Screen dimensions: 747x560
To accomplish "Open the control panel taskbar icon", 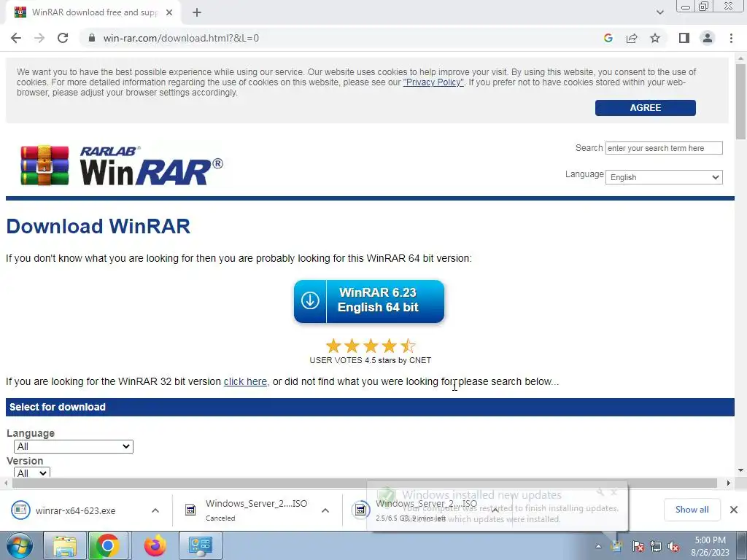I will point(201,545).
